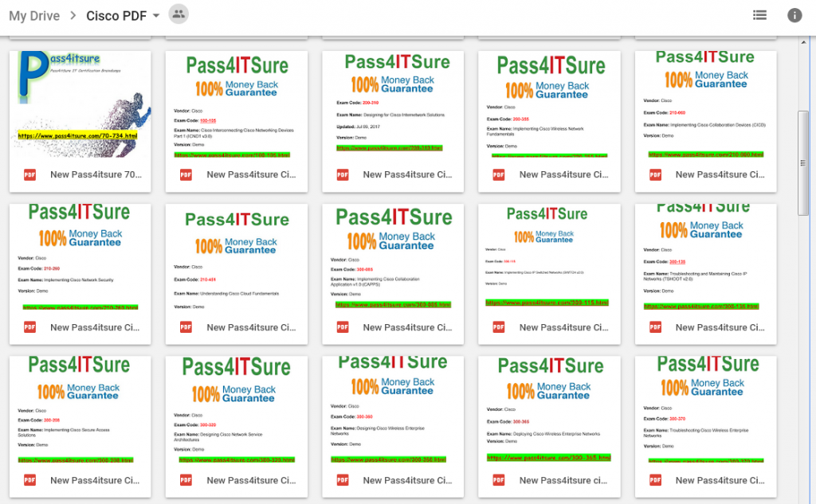Click PDF icon of the 70-734 file
The height and width of the screenshot is (504, 816).
[x=29, y=174]
